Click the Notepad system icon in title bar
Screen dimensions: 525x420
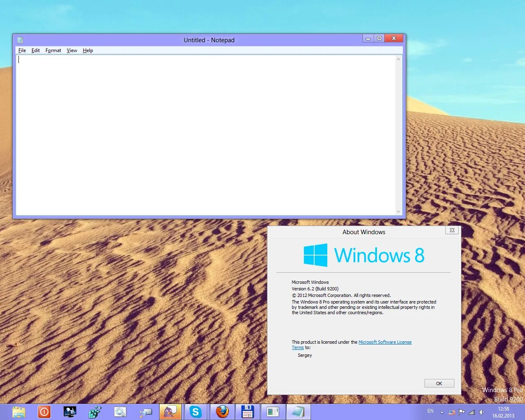20,40
